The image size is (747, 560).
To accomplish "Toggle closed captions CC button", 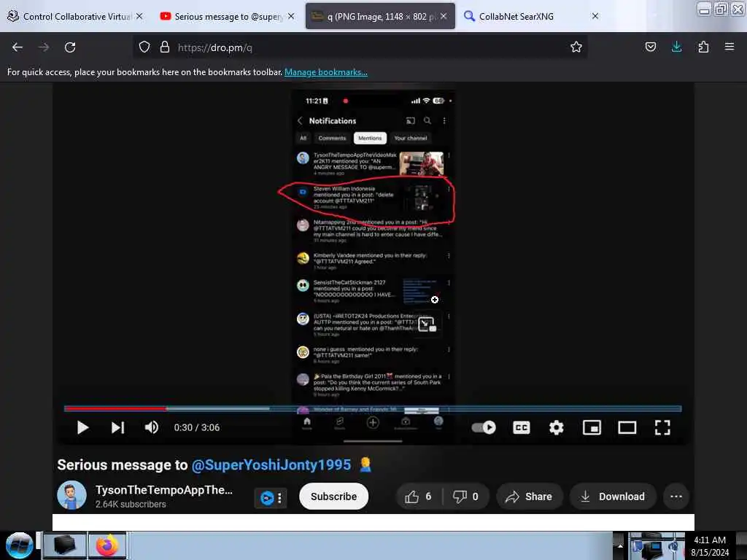I will tap(521, 427).
